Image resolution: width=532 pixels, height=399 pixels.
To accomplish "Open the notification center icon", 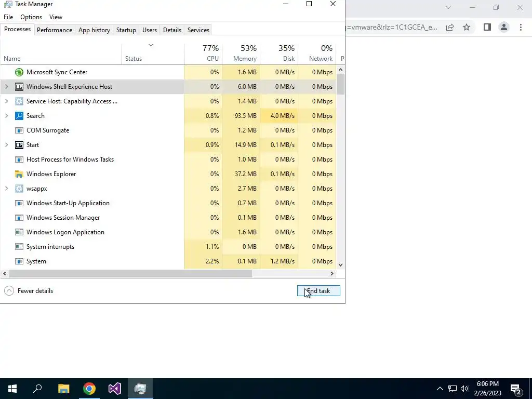I will point(516,389).
